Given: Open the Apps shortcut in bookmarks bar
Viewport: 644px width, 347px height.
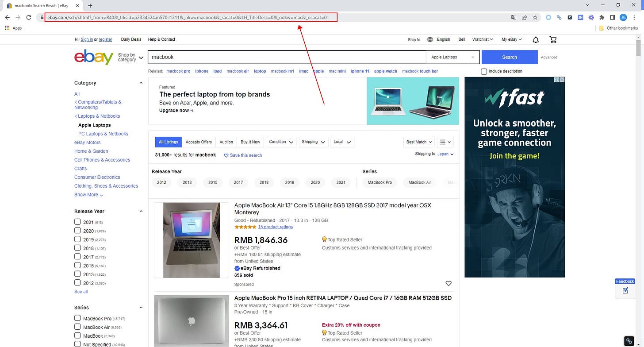Looking at the screenshot, I should 13,28.
